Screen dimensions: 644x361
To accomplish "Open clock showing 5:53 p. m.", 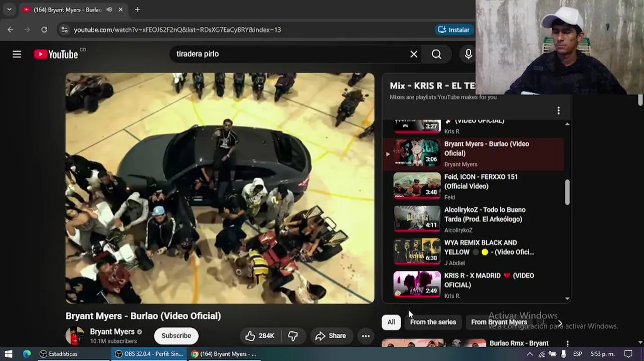I will [602, 354].
